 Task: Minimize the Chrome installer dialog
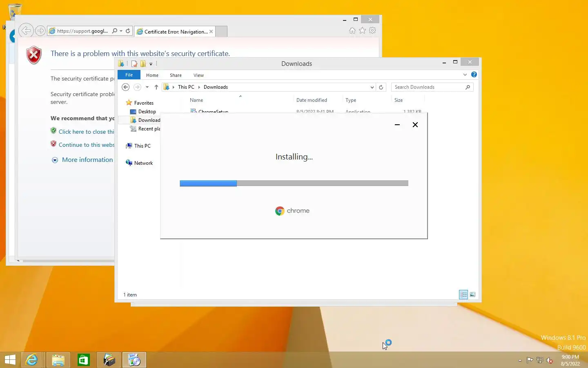tap(397, 125)
